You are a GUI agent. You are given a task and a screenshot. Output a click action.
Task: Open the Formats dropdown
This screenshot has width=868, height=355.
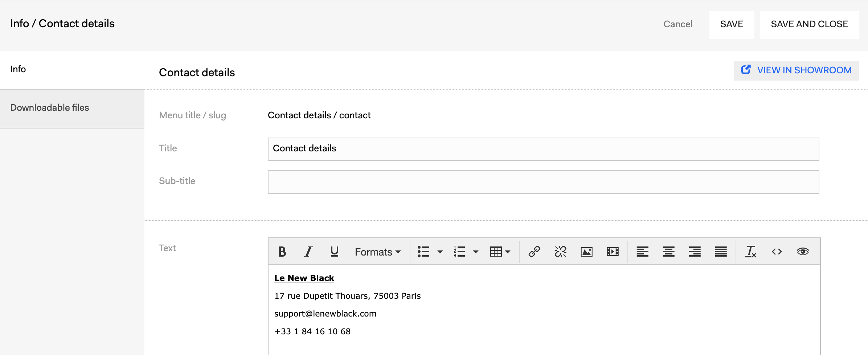(x=377, y=252)
